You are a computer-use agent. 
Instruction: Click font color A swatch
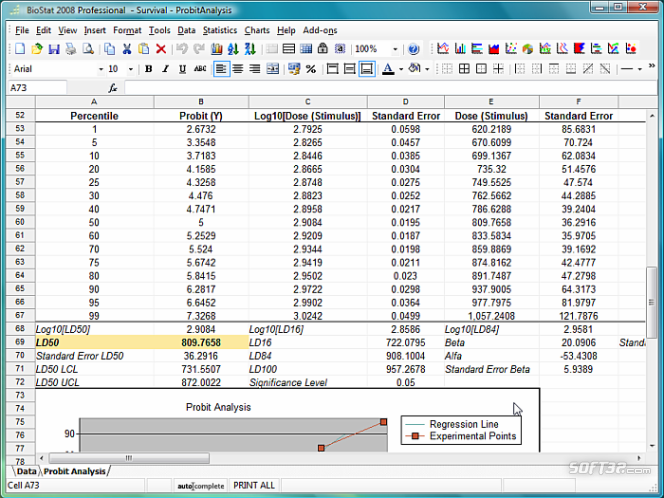coord(388,69)
